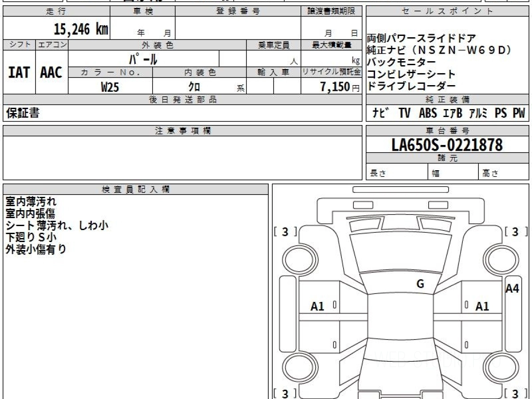
Task: Select the アルミ equipment item
Action: click(x=479, y=113)
